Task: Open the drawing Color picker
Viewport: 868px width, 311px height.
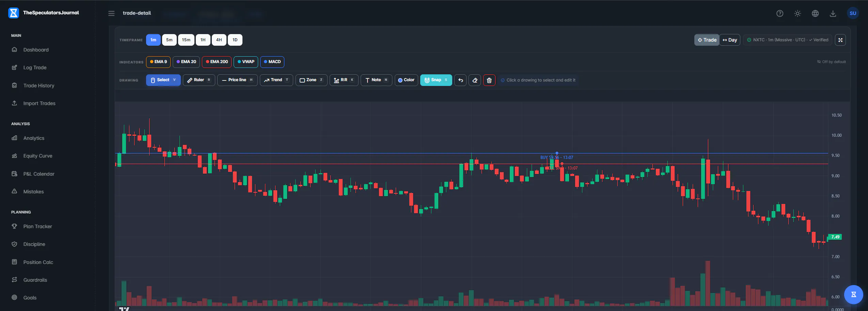Action: [x=406, y=80]
